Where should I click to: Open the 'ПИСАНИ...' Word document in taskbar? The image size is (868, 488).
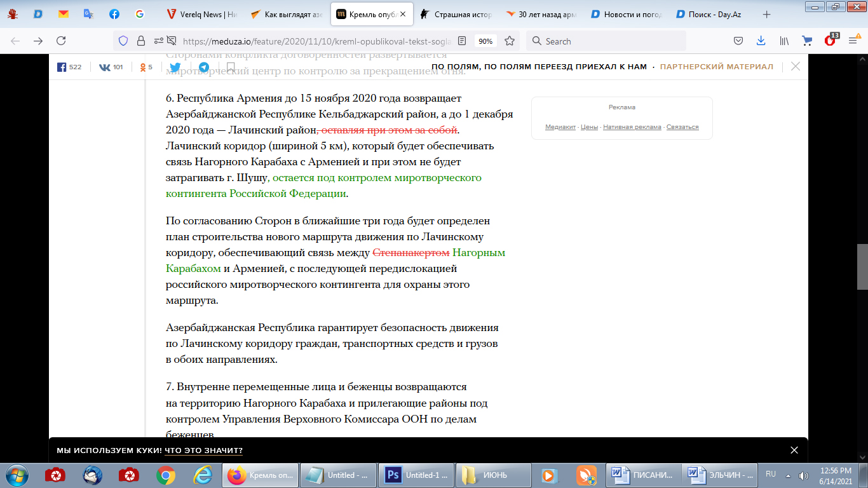[x=642, y=475]
